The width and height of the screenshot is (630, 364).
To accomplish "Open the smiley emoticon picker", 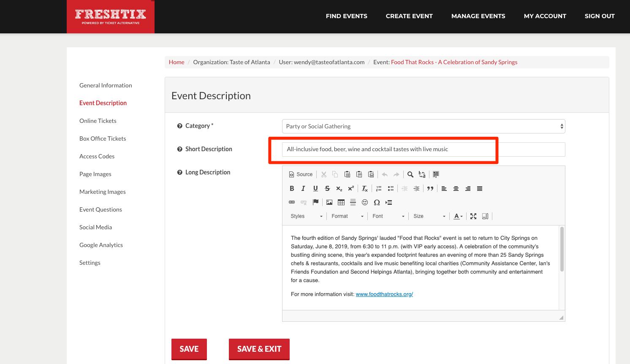I will point(365,202).
